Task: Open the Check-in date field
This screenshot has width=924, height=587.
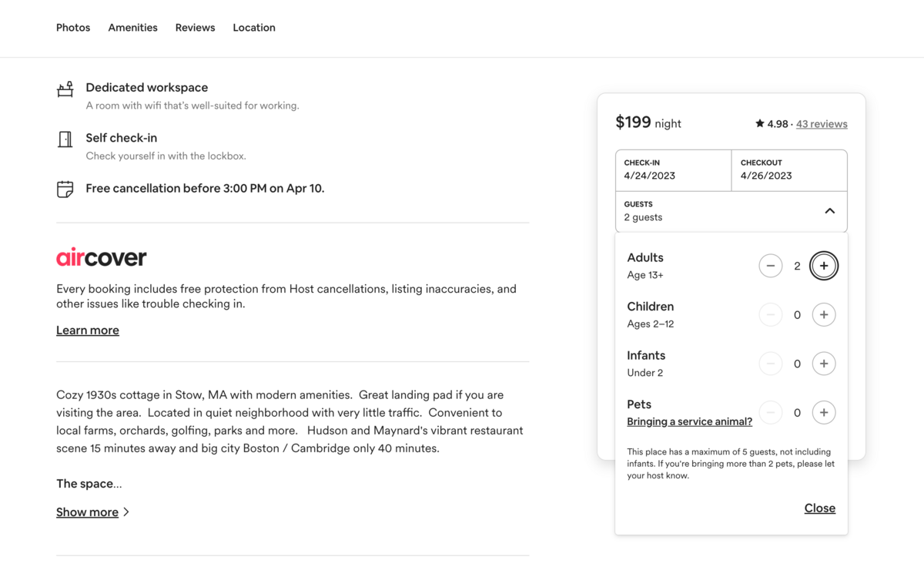Action: (673, 169)
